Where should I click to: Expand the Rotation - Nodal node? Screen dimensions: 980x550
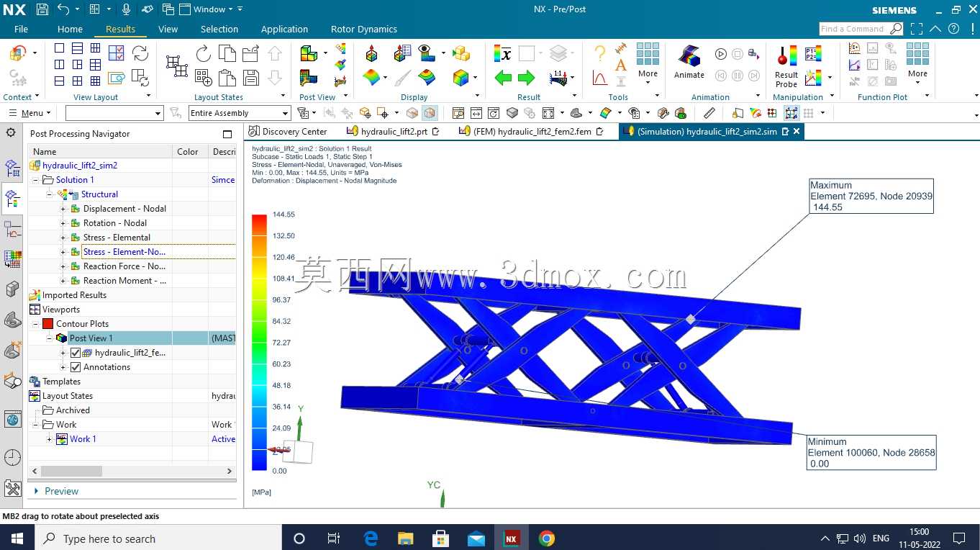tap(63, 223)
